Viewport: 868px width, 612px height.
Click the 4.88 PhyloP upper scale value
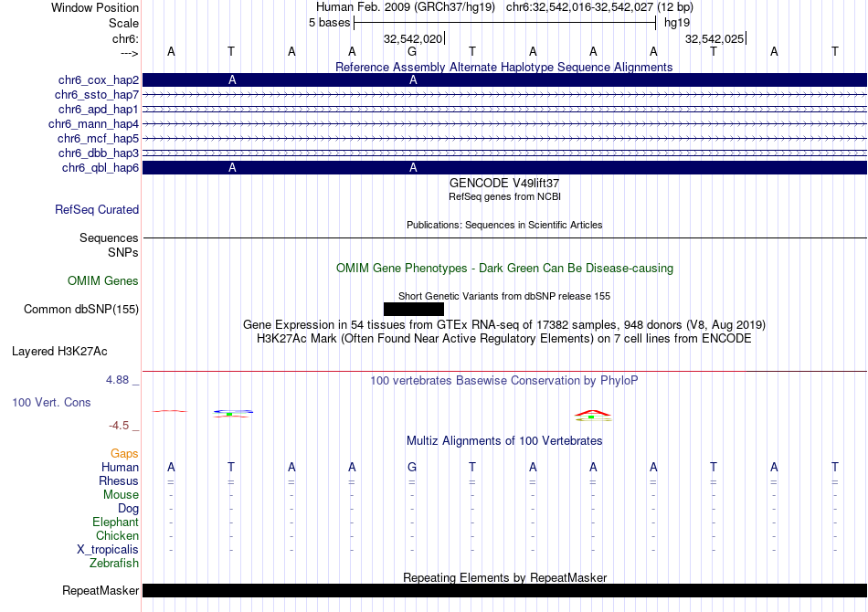click(117, 380)
